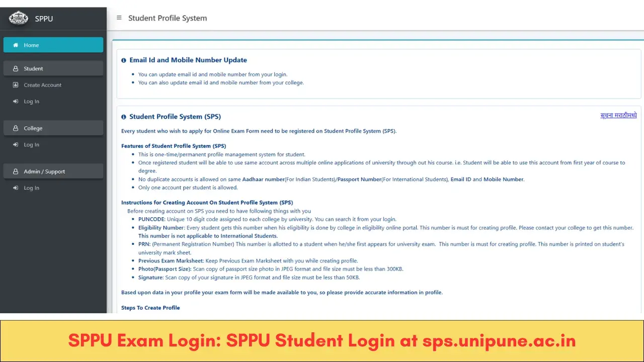Click the ID card icon beside Create Account
Image resolution: width=644 pixels, height=362 pixels.
[x=16, y=85]
